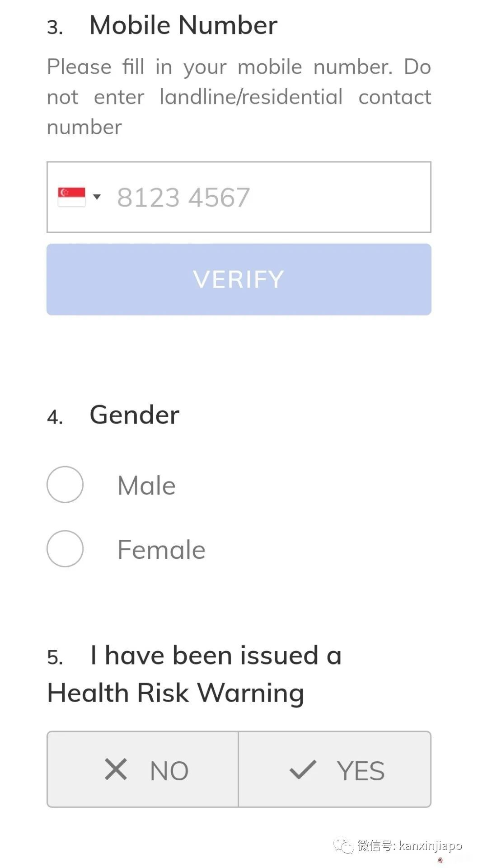Click the mobile number instruction text
The image size is (478, 868).
point(239,97)
